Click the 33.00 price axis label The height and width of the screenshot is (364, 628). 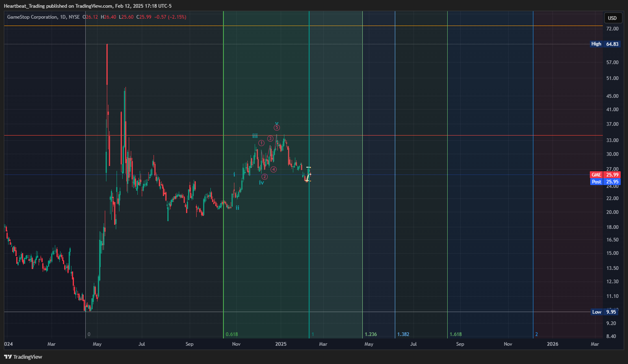(x=612, y=140)
